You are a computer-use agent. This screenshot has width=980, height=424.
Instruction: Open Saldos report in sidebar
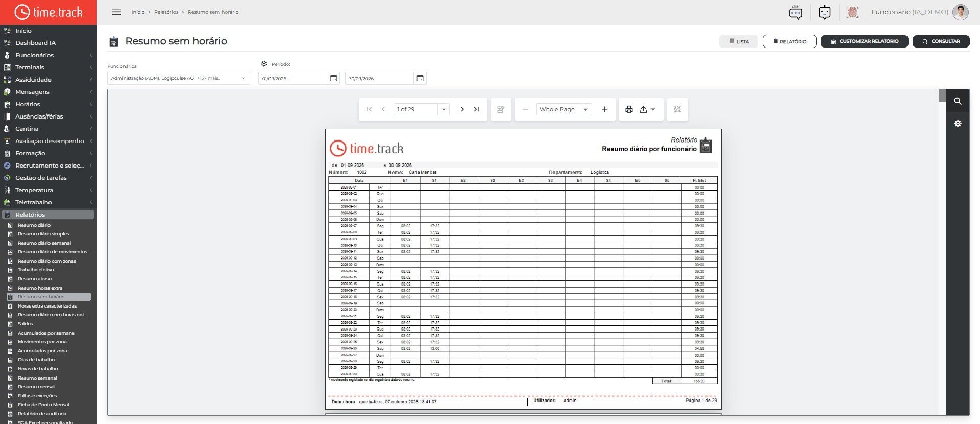tap(25, 324)
